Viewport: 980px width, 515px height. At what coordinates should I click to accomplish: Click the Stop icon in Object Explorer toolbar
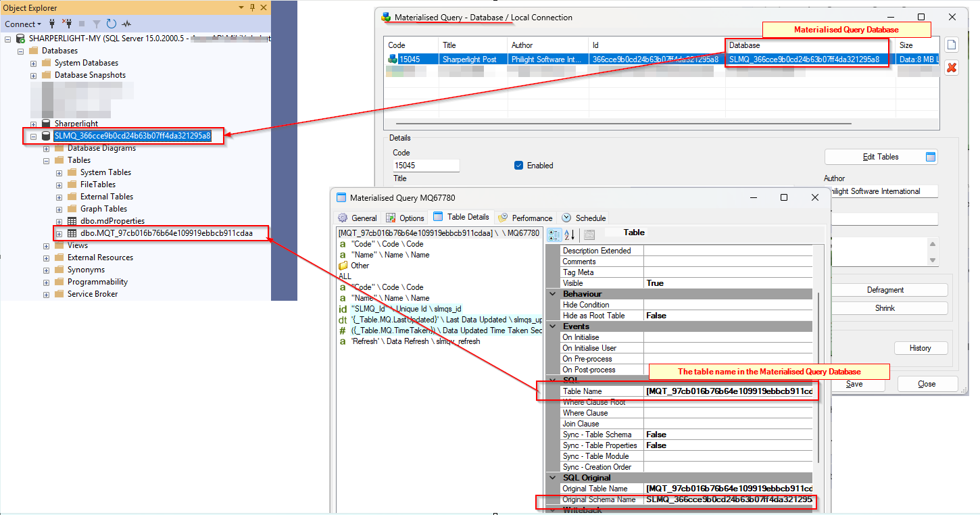82,24
